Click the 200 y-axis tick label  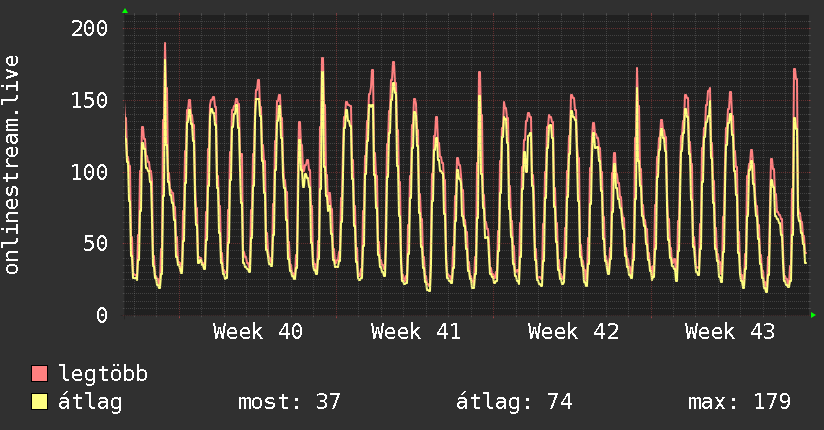pos(89,28)
